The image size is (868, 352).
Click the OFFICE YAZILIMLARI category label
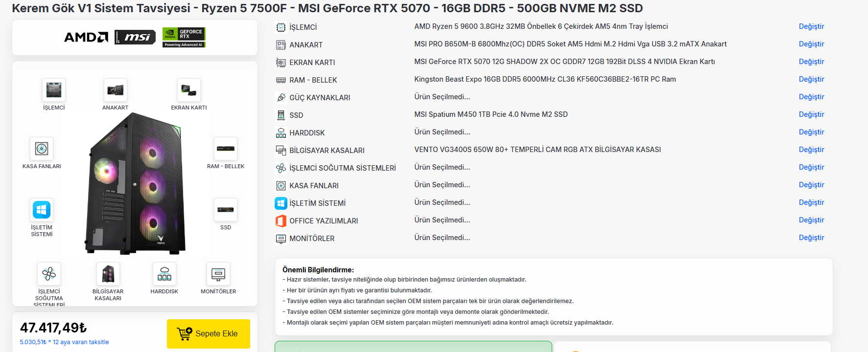click(324, 221)
